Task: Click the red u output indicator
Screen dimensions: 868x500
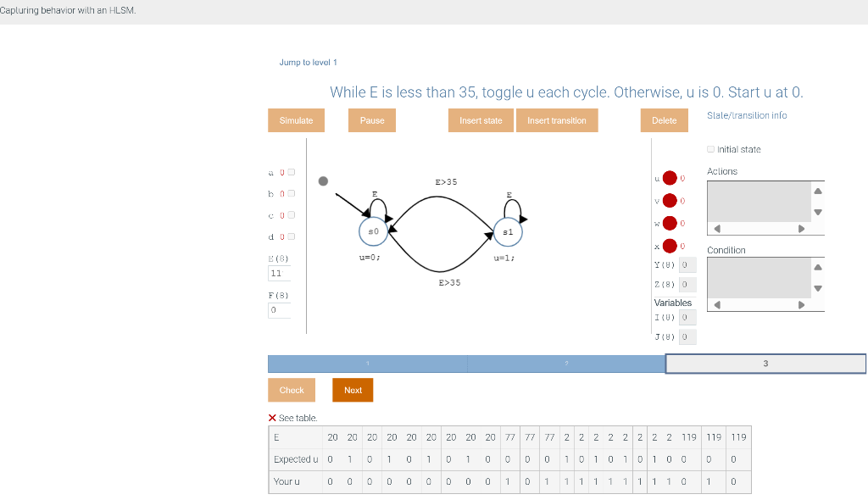Action: point(669,178)
